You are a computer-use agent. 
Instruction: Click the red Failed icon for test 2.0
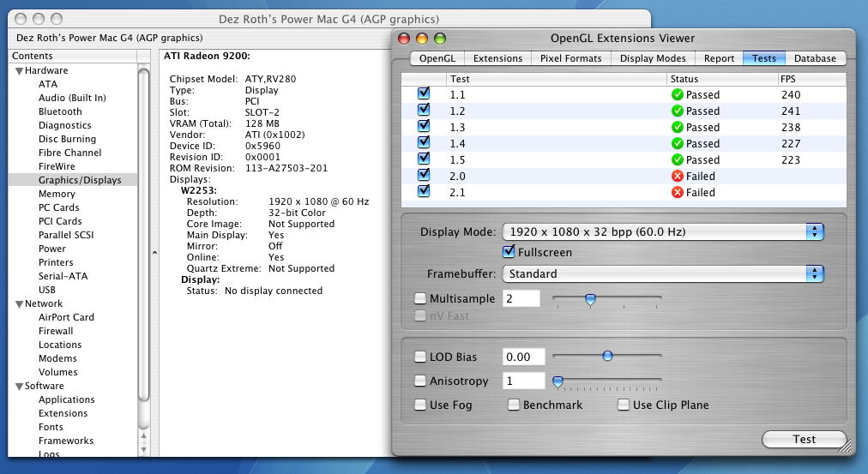677,176
